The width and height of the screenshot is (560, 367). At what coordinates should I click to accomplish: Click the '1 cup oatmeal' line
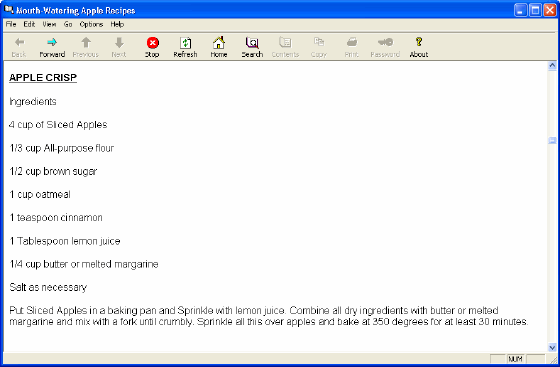pyautogui.click(x=40, y=195)
